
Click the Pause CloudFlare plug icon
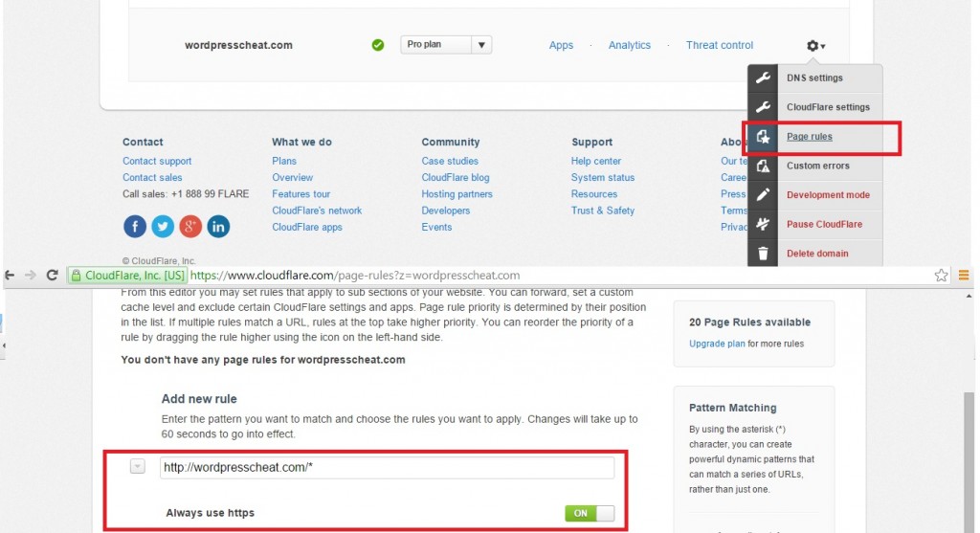pos(763,224)
